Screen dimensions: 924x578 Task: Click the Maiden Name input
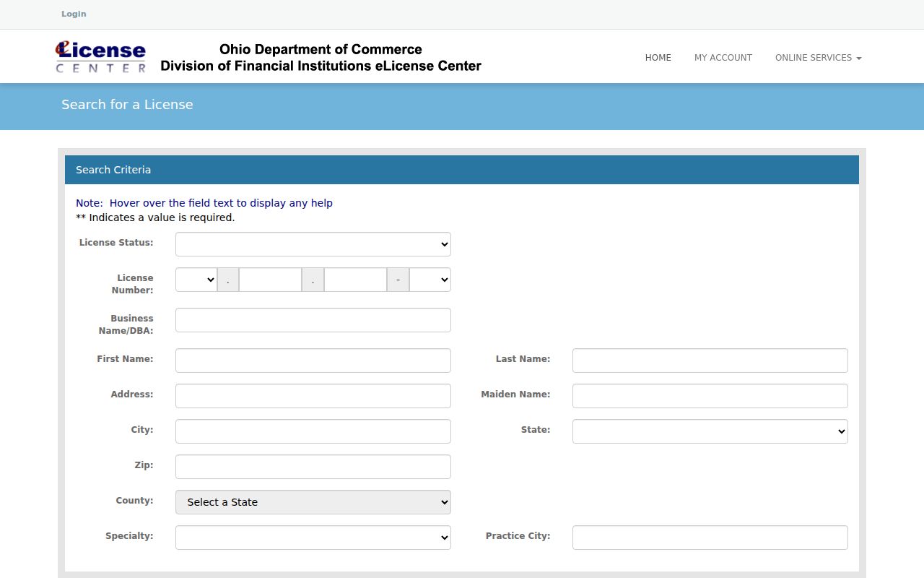click(x=710, y=396)
